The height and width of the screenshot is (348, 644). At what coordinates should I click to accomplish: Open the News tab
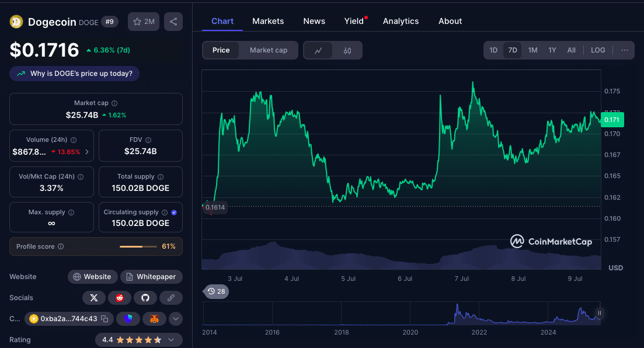pyautogui.click(x=314, y=22)
